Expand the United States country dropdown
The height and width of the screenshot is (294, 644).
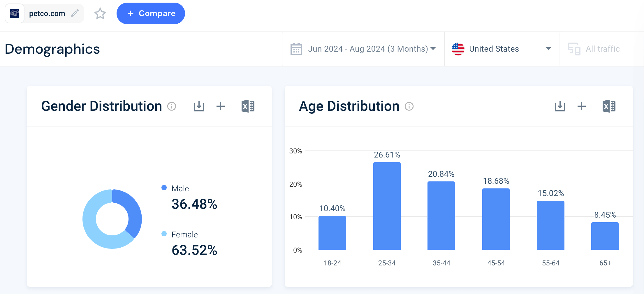501,49
